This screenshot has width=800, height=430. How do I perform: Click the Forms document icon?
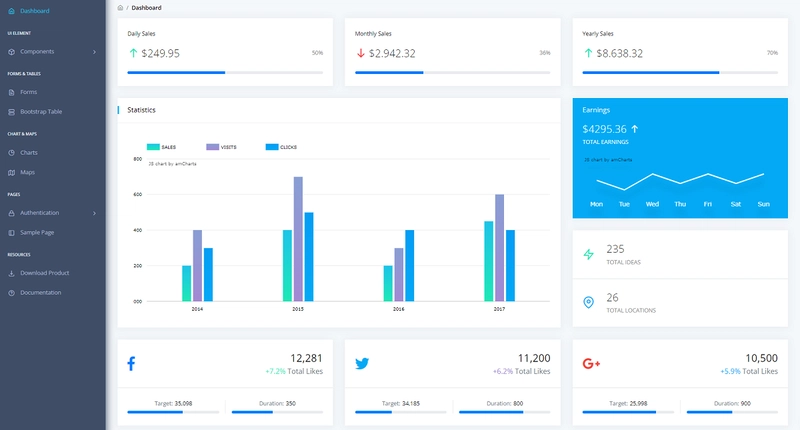[11, 92]
